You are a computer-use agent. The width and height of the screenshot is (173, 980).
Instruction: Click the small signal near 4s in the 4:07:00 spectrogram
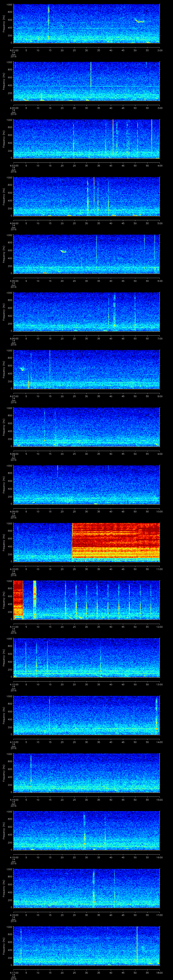tap(22, 369)
